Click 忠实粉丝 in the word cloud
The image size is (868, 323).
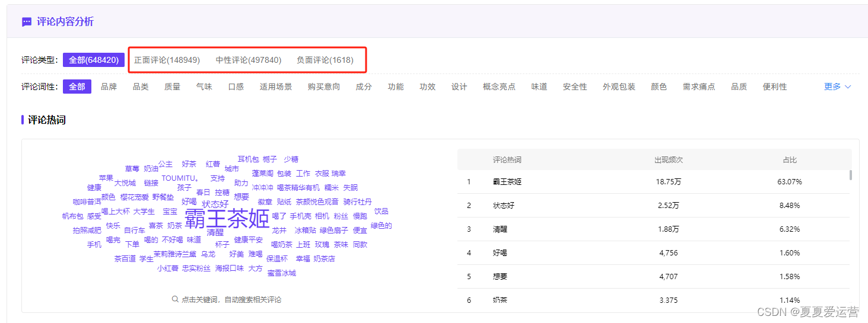point(196,268)
